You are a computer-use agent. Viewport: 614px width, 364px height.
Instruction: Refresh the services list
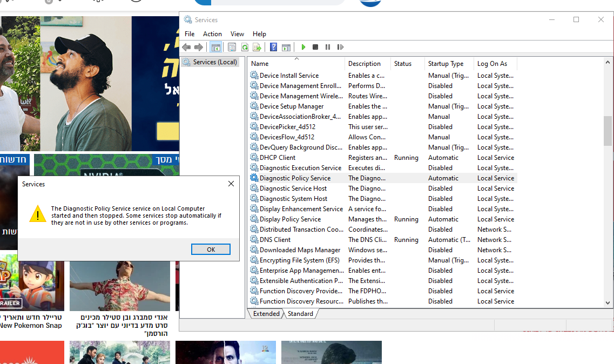pyautogui.click(x=245, y=47)
